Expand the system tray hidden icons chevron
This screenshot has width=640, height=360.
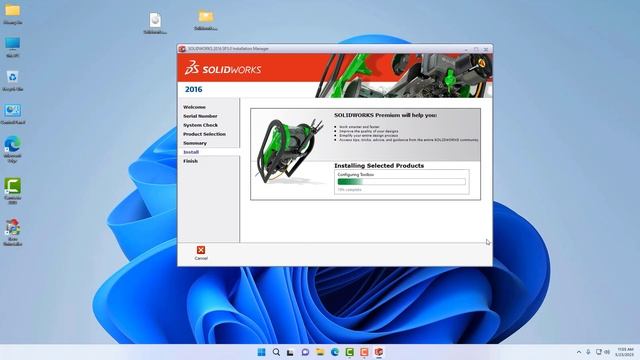click(x=579, y=352)
